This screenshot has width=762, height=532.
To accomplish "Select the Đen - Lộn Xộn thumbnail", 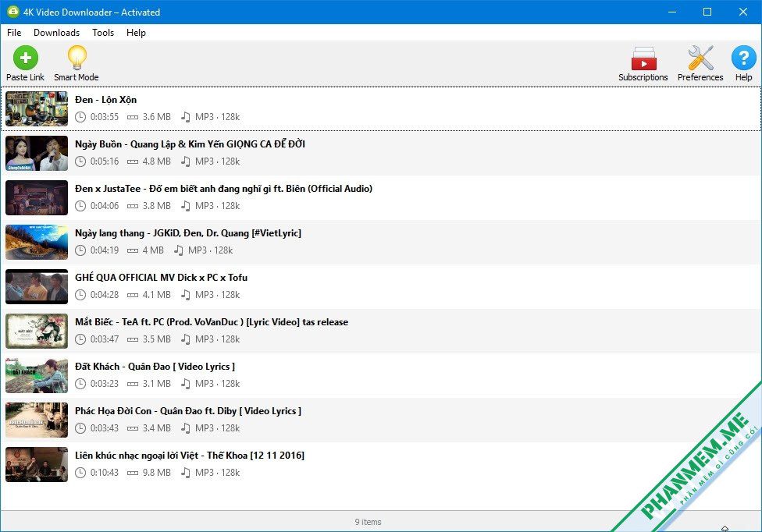I will point(37,108).
